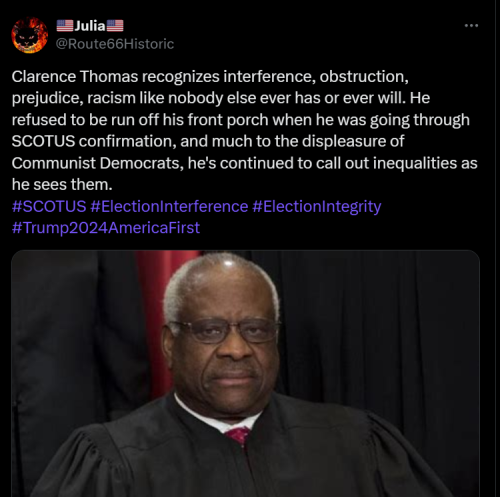Open the #Trump2024AmericaFirst hashtag
This screenshot has height=497, width=500.
click(x=106, y=228)
